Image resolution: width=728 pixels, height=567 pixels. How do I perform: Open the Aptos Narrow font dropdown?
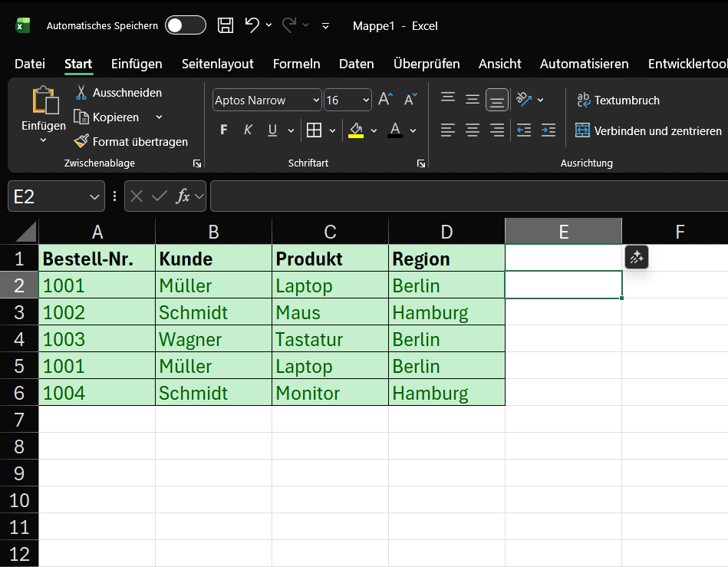click(317, 100)
